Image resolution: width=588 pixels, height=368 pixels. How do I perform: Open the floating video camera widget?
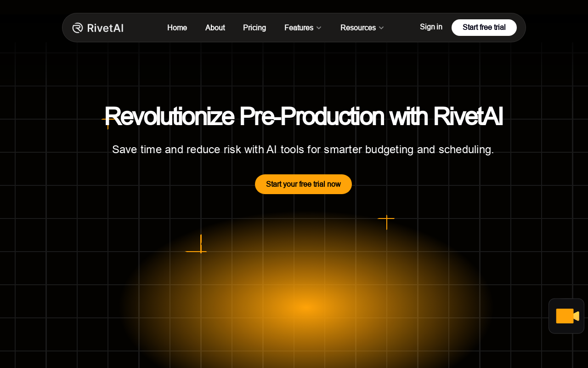click(x=566, y=316)
